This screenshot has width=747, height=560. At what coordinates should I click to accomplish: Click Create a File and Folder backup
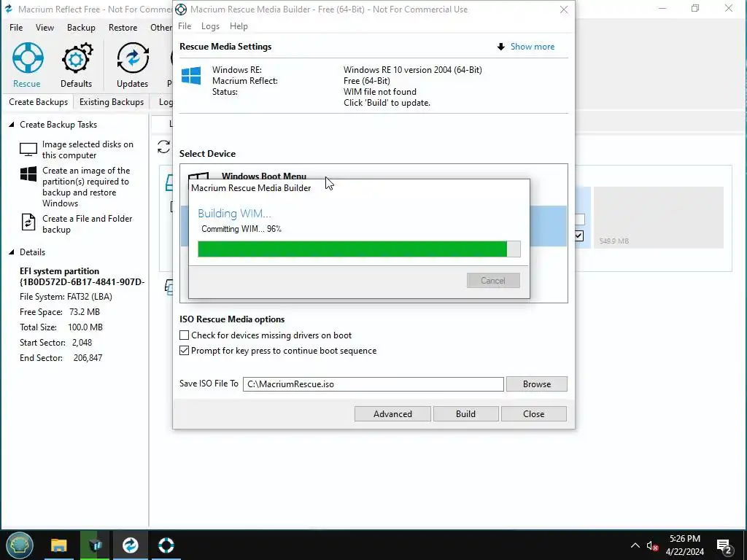[88, 224]
